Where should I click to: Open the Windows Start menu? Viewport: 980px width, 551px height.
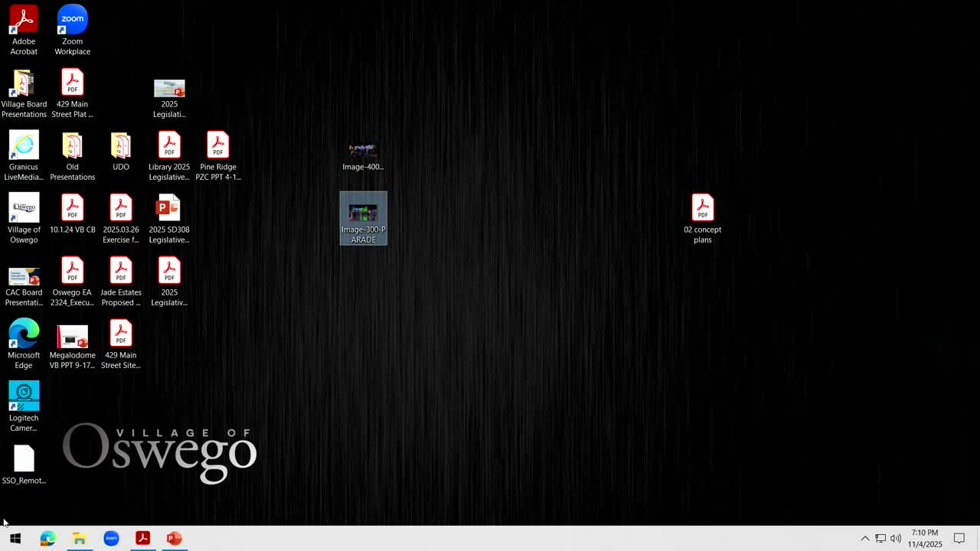15,539
